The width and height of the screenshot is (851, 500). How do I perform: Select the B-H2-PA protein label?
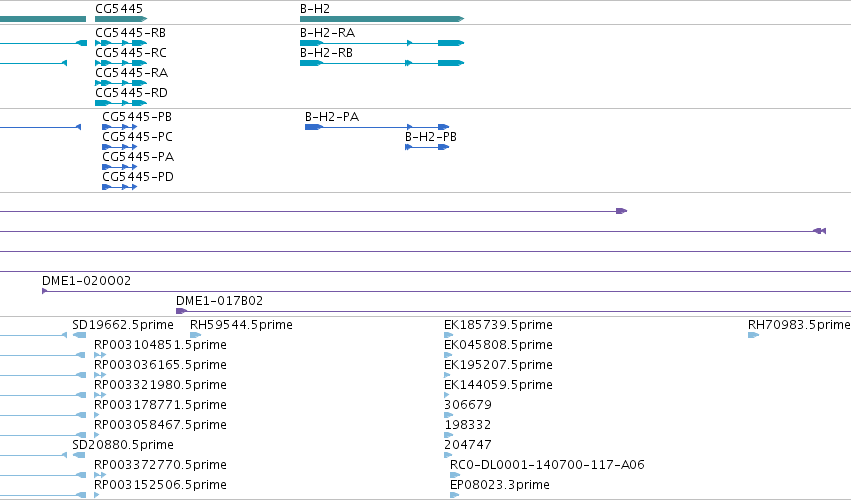tap(332, 117)
